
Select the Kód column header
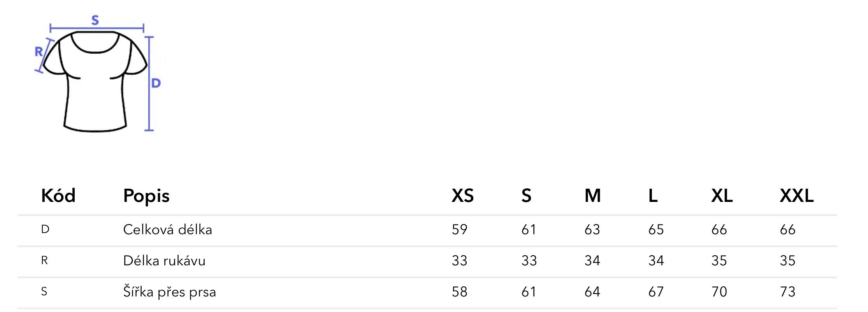tap(58, 195)
